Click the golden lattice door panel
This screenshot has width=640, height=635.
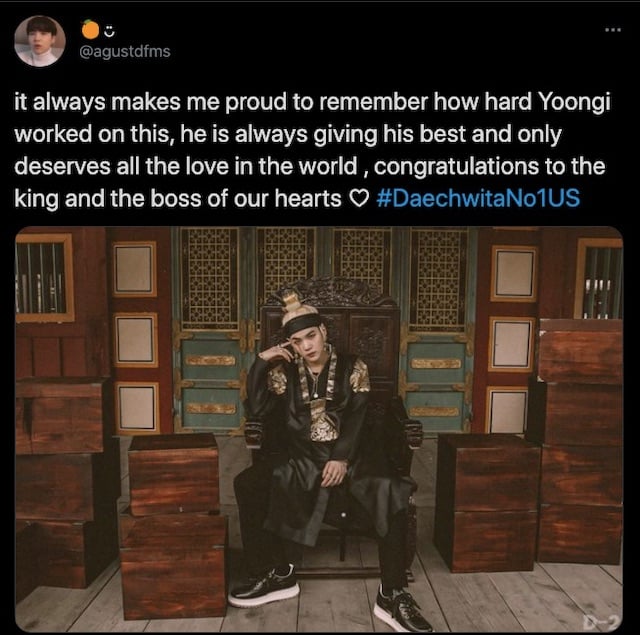[209, 279]
